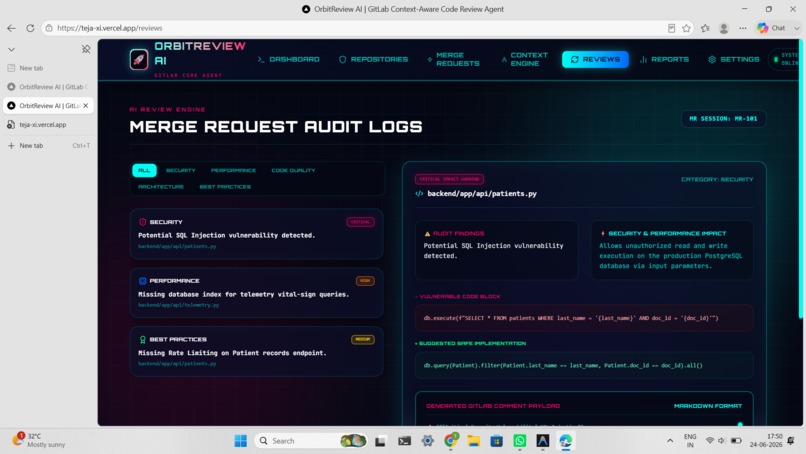Click the Edge icon in taskbar
The image size is (806, 454).
coord(565,441)
